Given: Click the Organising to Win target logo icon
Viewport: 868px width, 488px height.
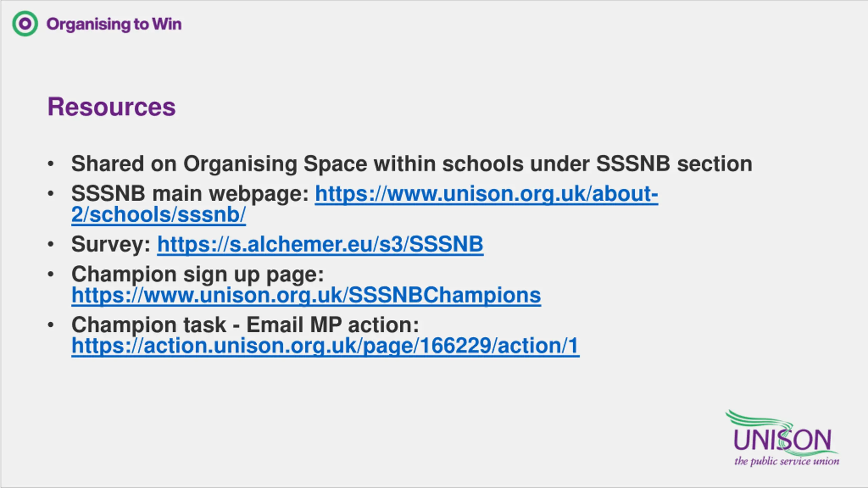Looking at the screenshot, I should pos(25,24).
